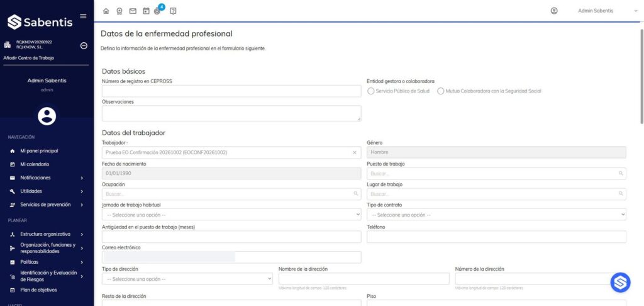Screen dimensions: 644x306
Task: Click the search magnifier in Lugar de trabajo
Action: point(621,193)
